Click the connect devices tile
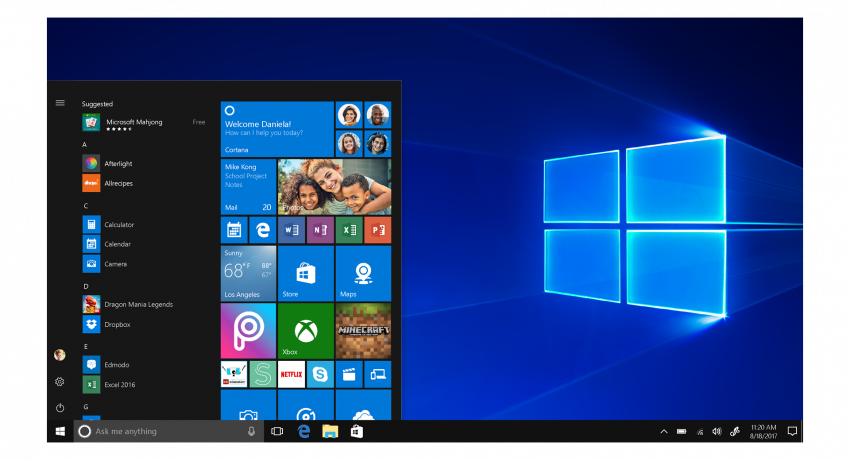 (378, 374)
